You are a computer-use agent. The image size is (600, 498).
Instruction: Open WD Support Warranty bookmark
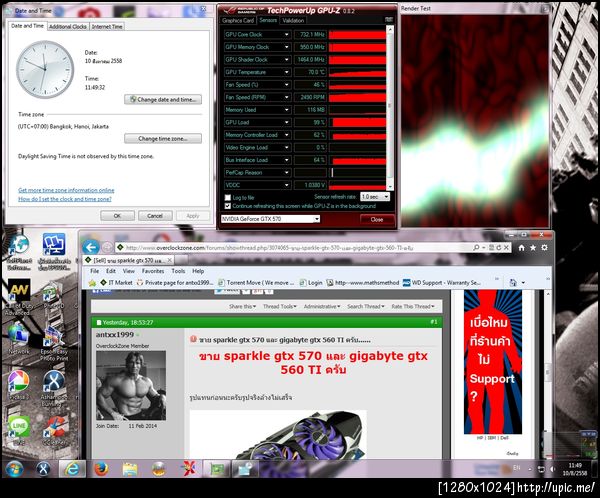click(442, 283)
